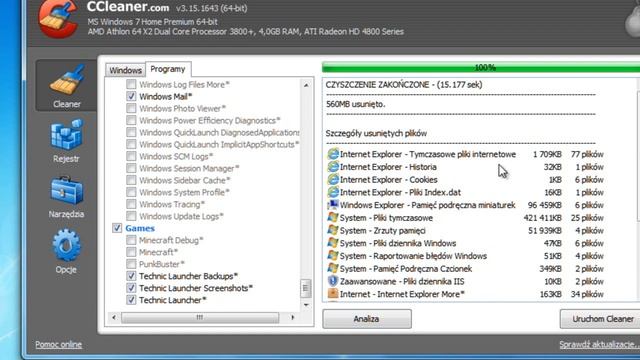Tick Windows Power Efficiency Diagnostics checkbox
The height and width of the screenshot is (360, 640).
131,120
